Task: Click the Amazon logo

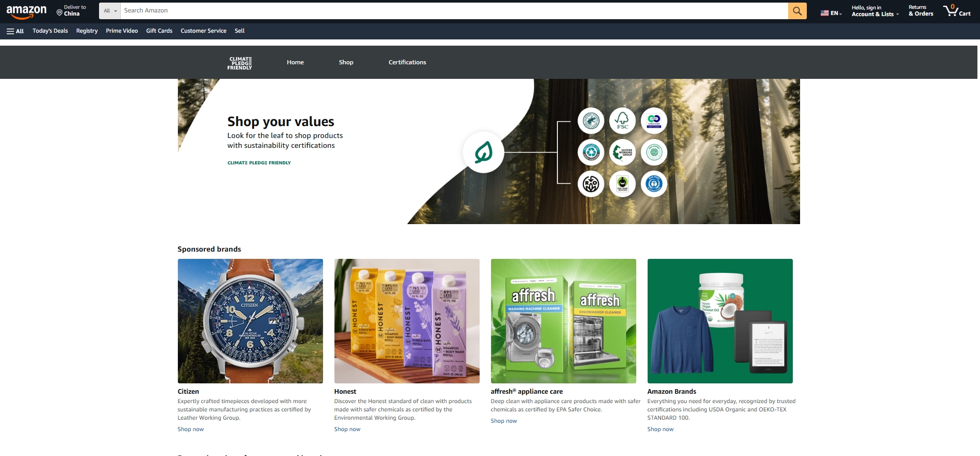Action: [x=26, y=11]
